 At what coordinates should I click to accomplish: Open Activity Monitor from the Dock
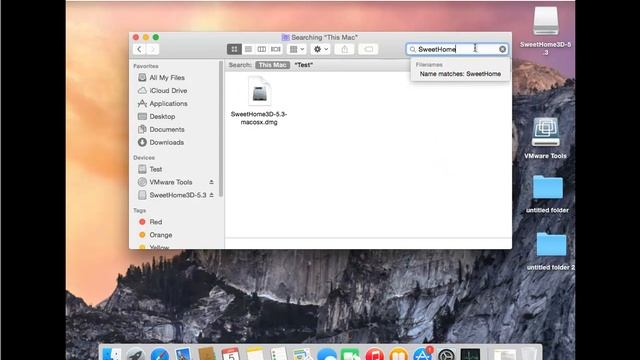click(x=470, y=354)
